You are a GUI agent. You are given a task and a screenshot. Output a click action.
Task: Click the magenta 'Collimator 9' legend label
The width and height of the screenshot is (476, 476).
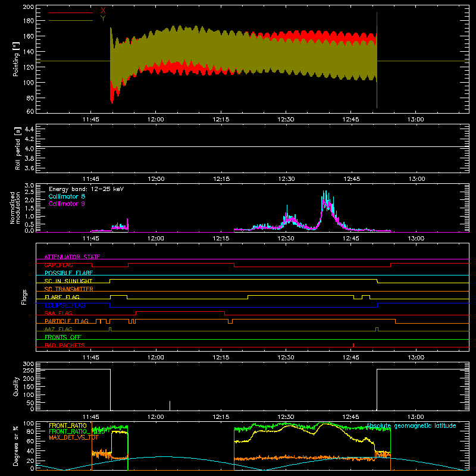(67, 203)
